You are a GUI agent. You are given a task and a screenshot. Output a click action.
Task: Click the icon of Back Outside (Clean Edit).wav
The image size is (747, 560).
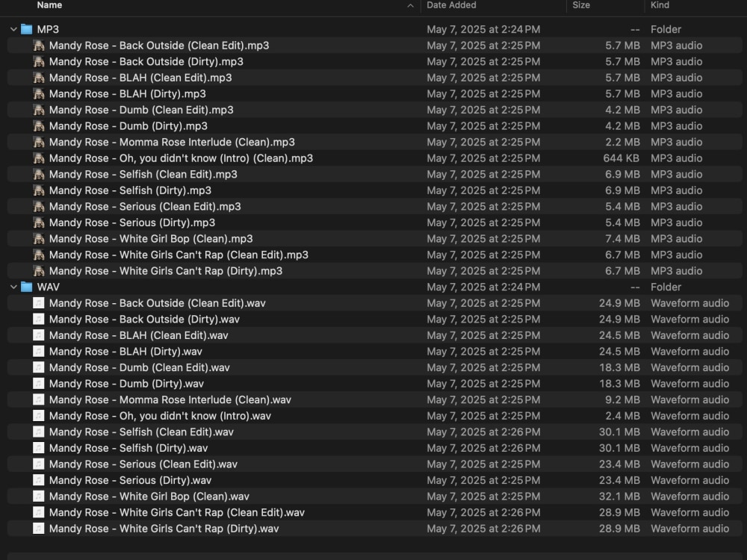tap(39, 303)
